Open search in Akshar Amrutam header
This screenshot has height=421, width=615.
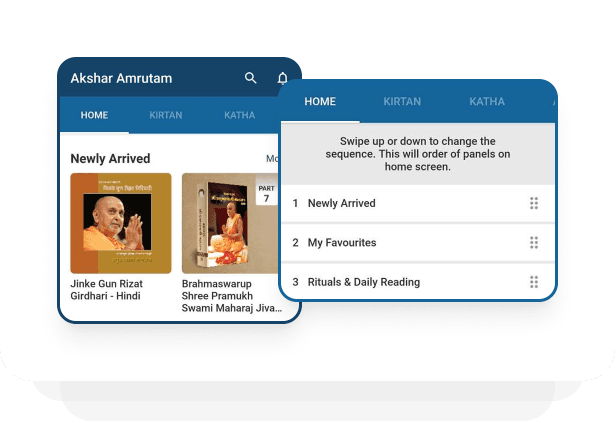click(251, 78)
